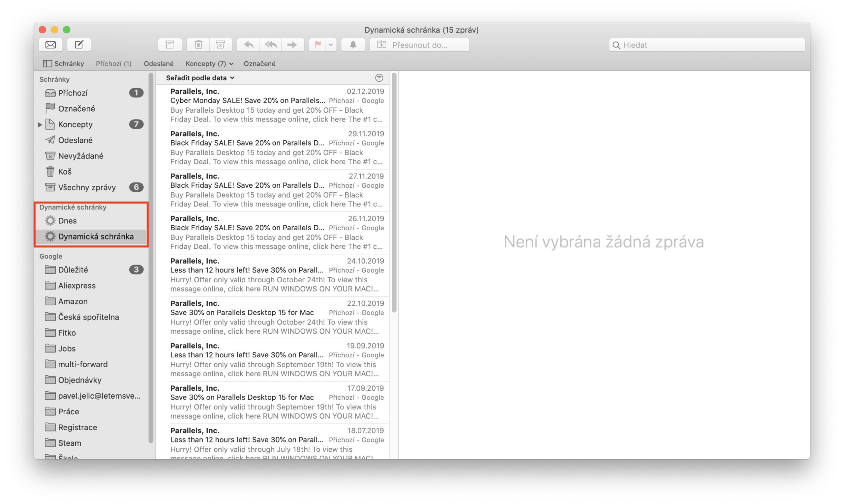Click the get new mail envelope icon
Image resolution: width=844 pixels, height=504 pixels.
coord(50,44)
